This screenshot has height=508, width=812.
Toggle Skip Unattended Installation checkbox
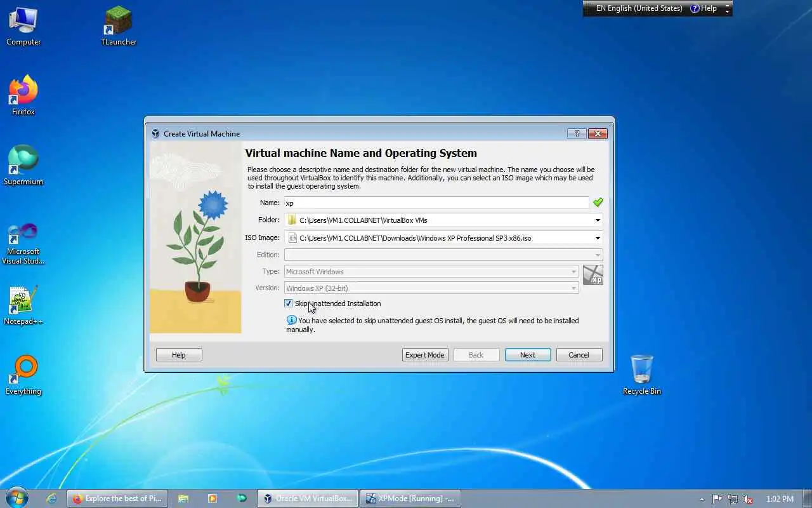289,304
